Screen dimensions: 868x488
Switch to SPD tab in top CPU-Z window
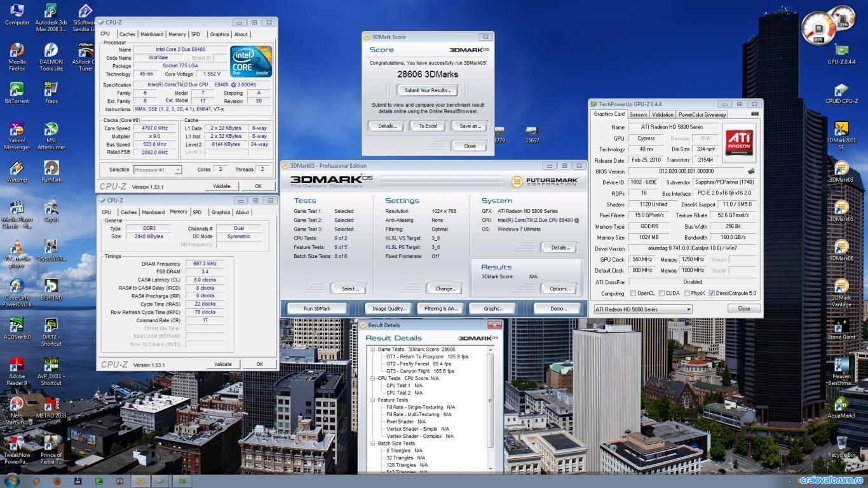196,34
